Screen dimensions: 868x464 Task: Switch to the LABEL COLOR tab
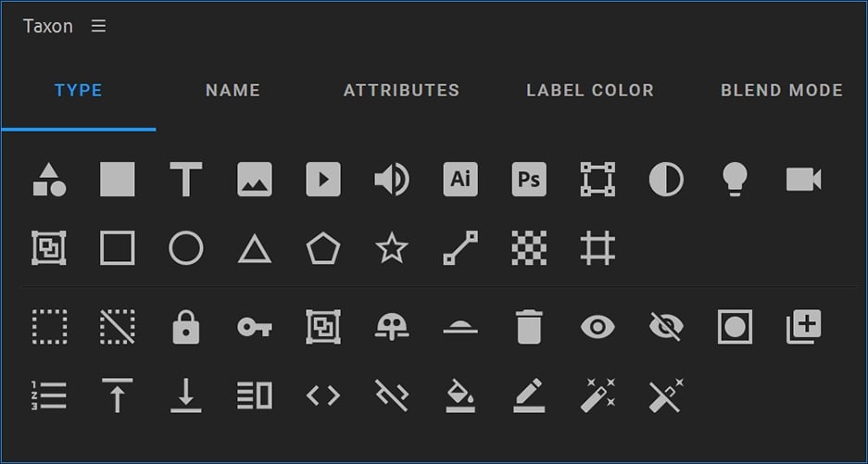(x=590, y=91)
